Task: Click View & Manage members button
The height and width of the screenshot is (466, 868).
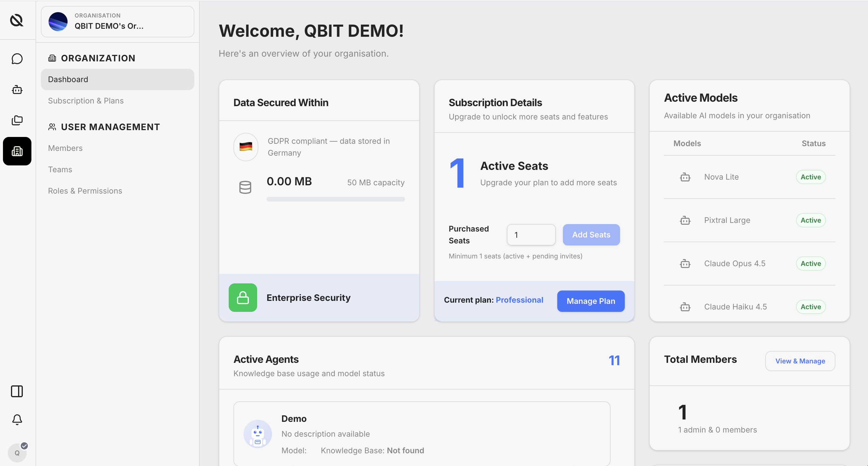Action: [x=800, y=361]
